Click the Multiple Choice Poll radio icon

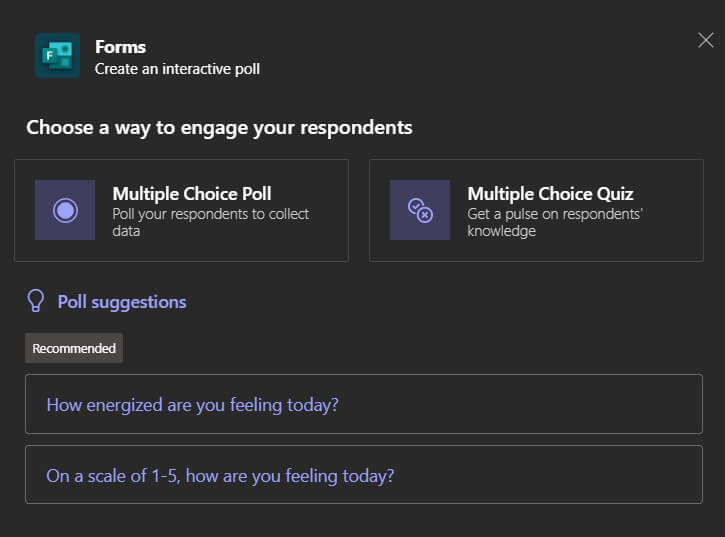[65, 210]
